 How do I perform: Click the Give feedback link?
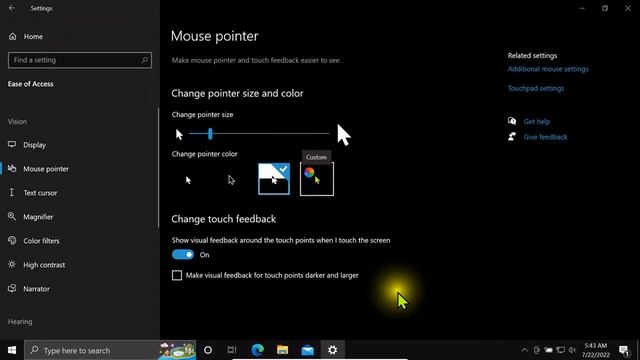pos(545,137)
